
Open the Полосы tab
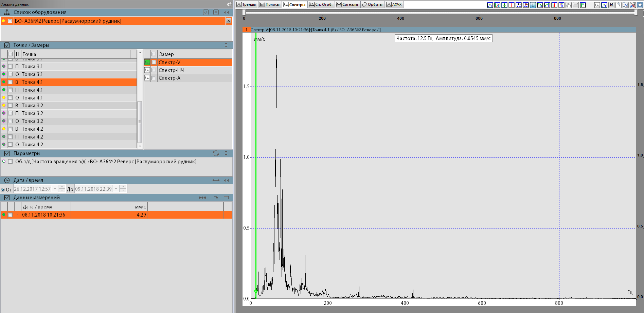tap(270, 4)
